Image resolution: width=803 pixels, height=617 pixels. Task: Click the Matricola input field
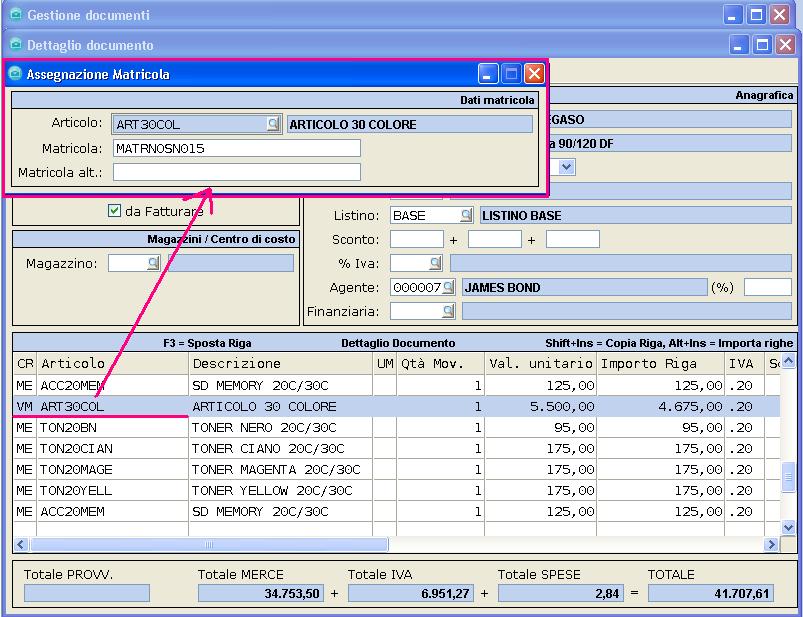237,148
